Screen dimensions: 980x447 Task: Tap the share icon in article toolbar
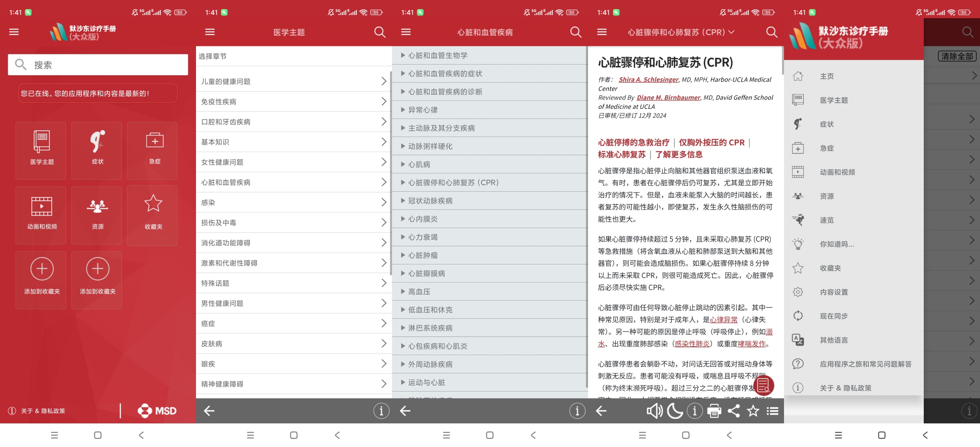734,411
